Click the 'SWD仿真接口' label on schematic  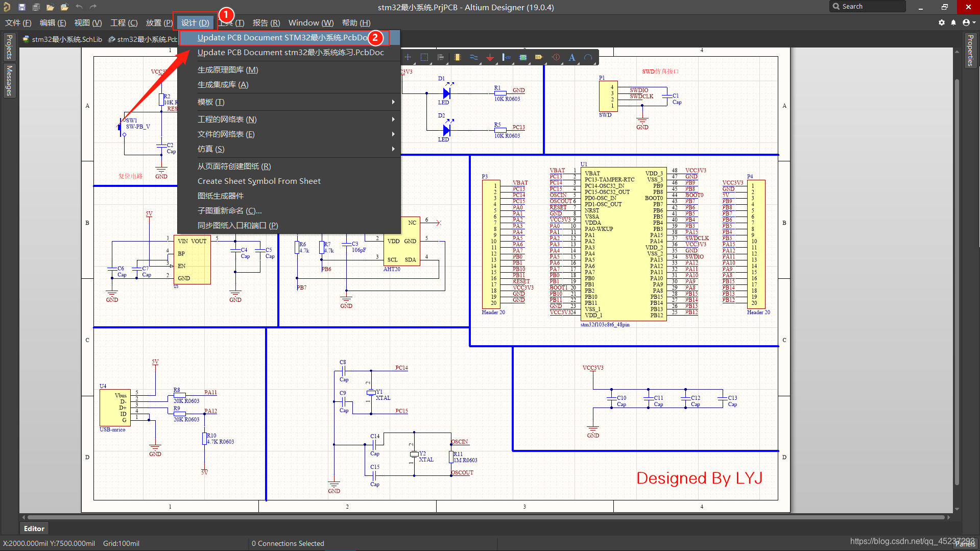pyautogui.click(x=660, y=71)
